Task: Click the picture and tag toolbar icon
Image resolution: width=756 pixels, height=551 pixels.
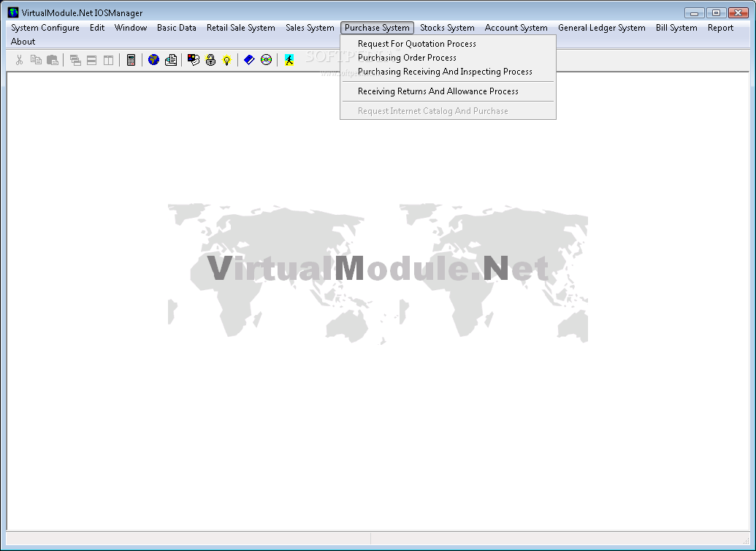Action: (x=194, y=60)
